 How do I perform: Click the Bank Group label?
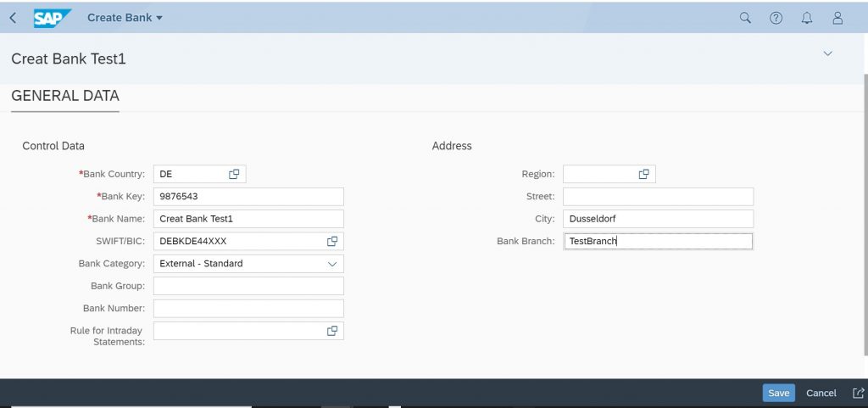coord(118,286)
